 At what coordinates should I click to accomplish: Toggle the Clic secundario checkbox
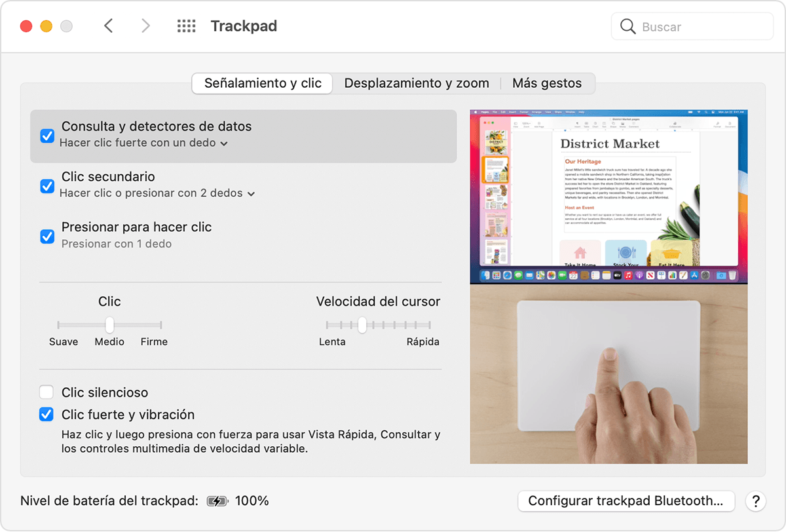47,186
